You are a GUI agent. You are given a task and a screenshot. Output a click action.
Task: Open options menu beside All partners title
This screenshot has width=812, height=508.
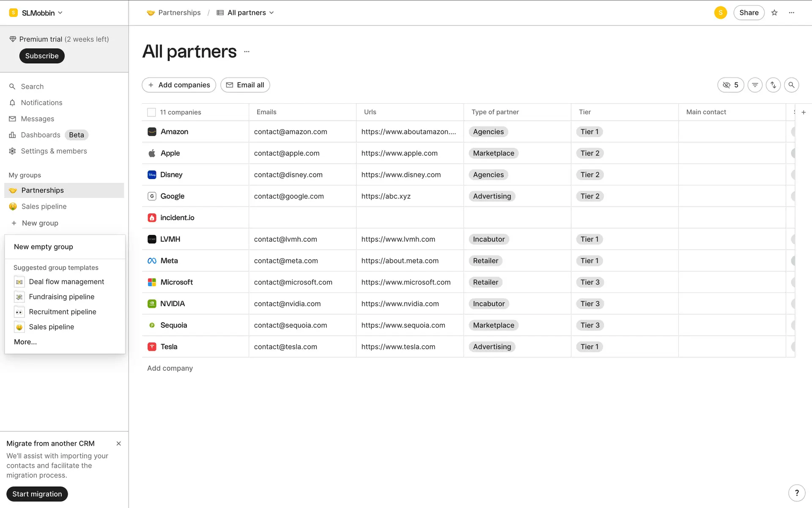(247, 52)
